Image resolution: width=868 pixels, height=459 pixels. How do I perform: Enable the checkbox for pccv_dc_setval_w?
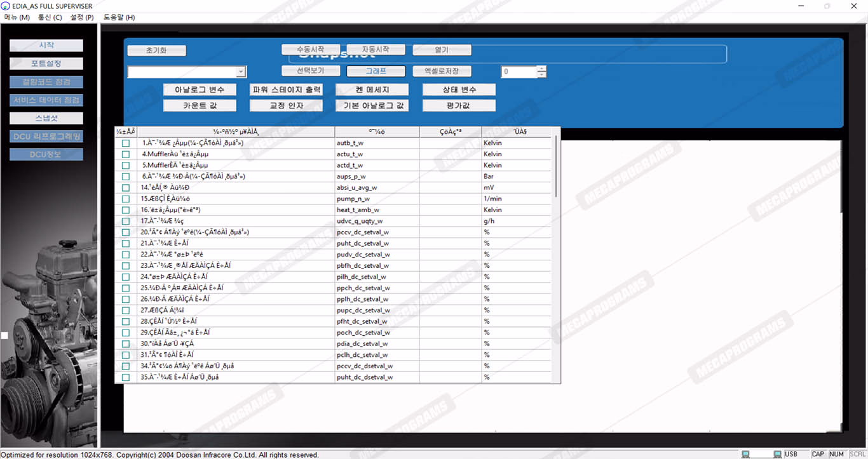[126, 232]
